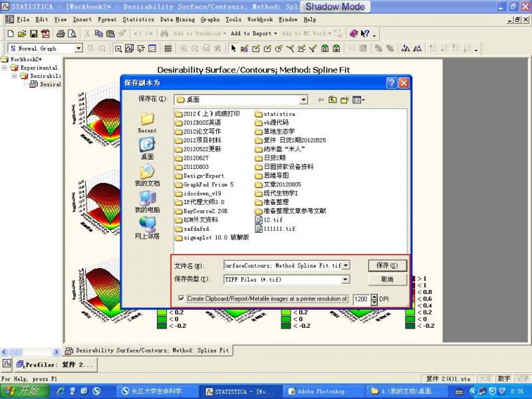
Task: Create a new folder in save dialog
Action: [344, 100]
